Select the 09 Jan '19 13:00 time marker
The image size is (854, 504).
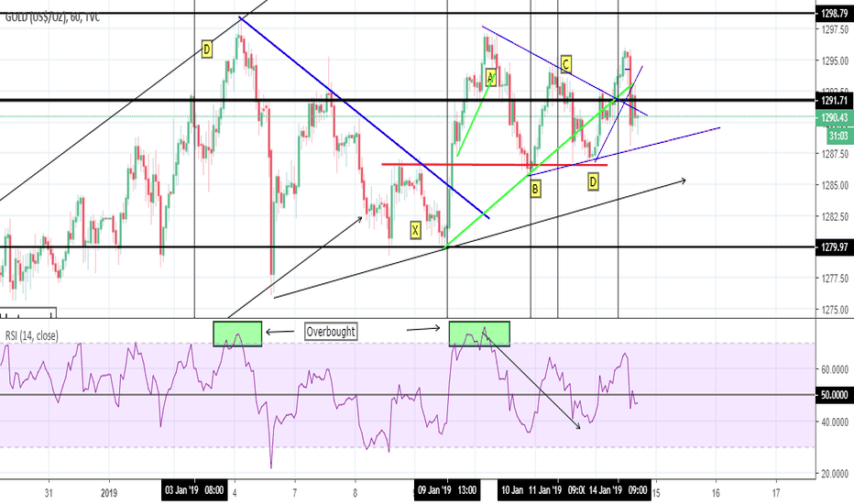(x=446, y=490)
